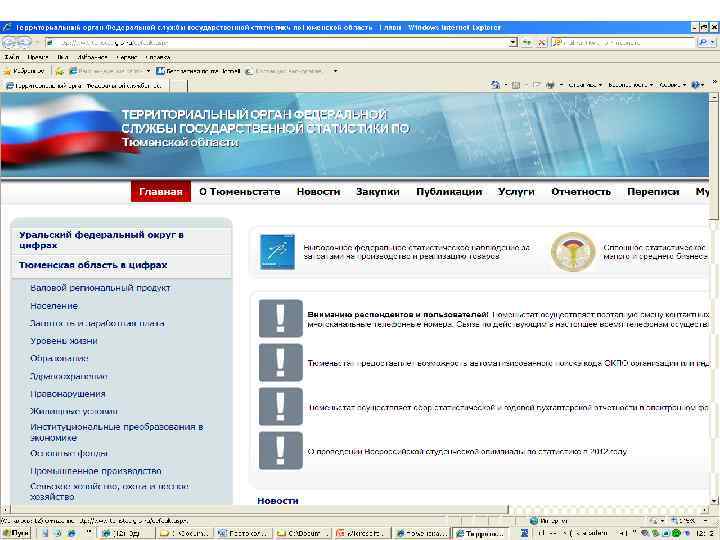Open the Справка menu
The width and height of the screenshot is (720, 540).
click(158, 57)
